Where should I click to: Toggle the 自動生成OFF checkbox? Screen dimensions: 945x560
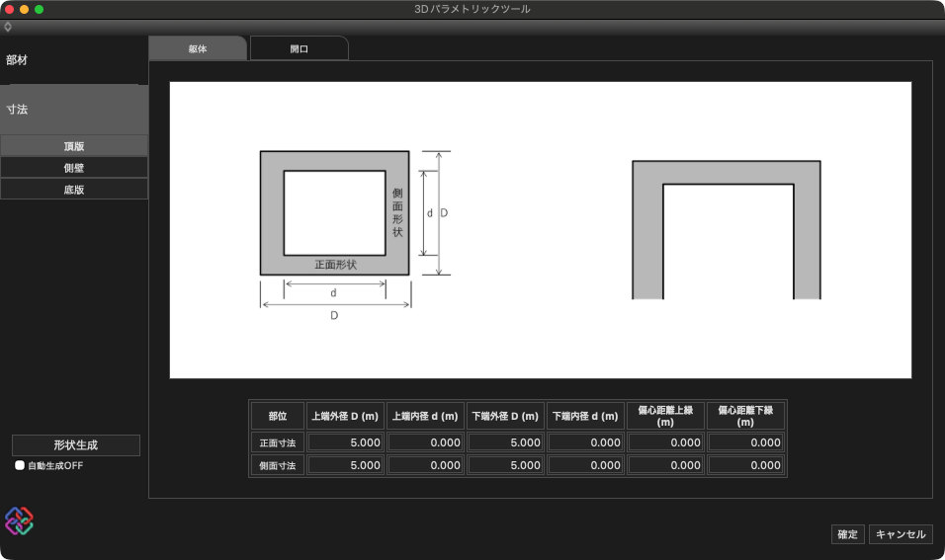click(20, 465)
